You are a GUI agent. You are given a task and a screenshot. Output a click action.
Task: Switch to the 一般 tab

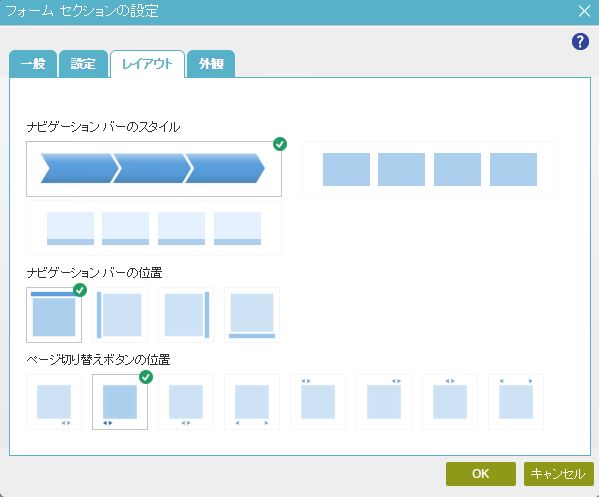33,64
